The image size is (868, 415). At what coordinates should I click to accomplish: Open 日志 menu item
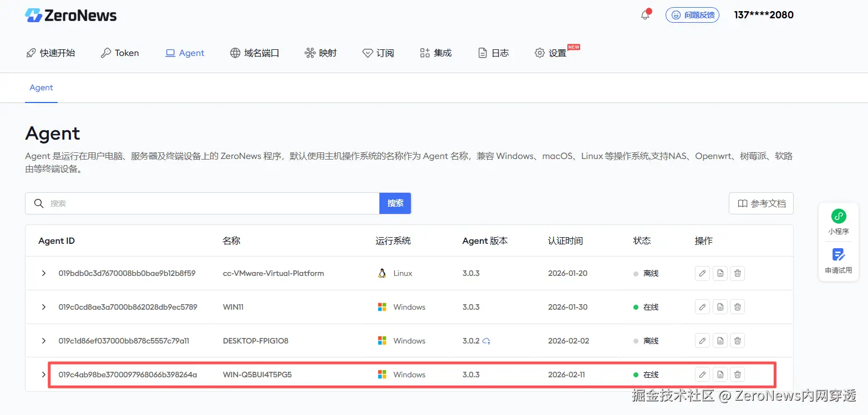point(494,53)
